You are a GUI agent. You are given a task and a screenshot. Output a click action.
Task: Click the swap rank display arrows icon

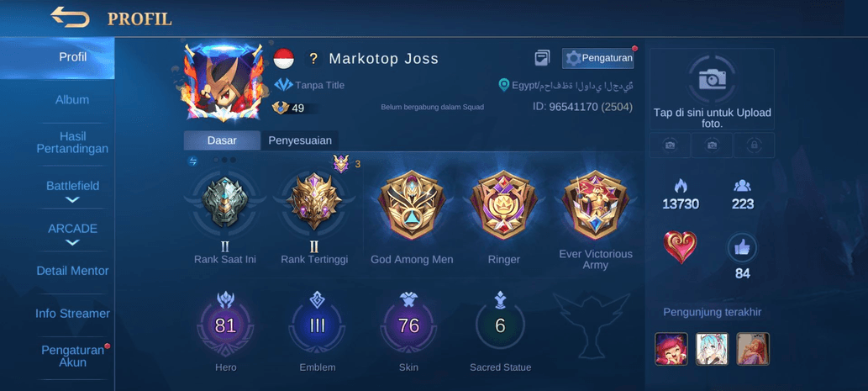[x=192, y=161]
